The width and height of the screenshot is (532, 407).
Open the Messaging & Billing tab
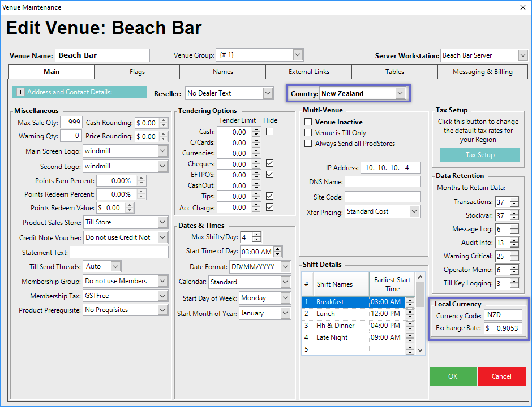point(482,72)
